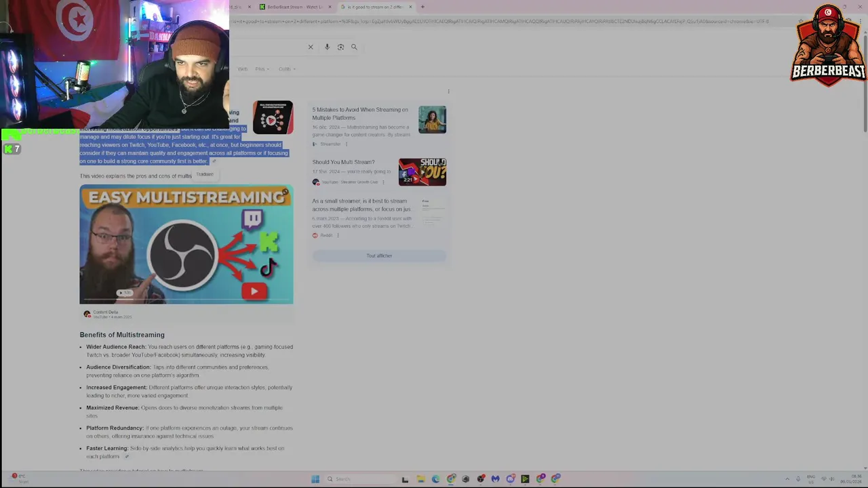Play the Easy Multistreaming video thumbnail
The height and width of the screenshot is (488, 868).
(x=186, y=244)
